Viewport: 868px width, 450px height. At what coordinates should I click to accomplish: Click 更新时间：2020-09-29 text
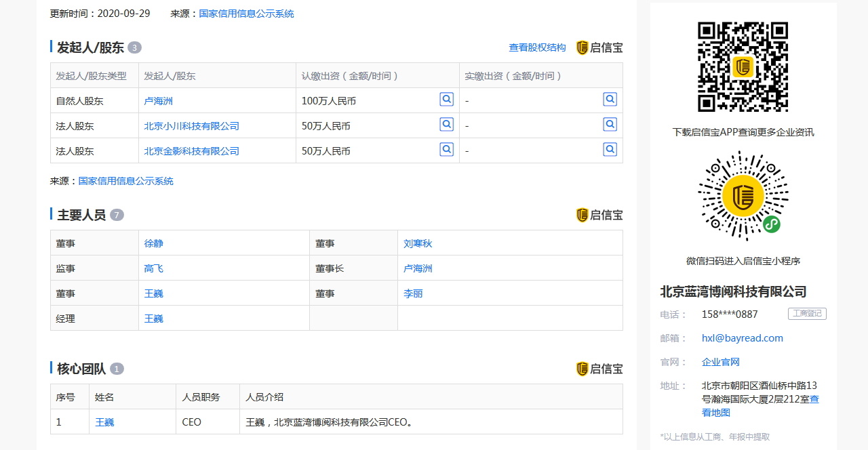100,14
